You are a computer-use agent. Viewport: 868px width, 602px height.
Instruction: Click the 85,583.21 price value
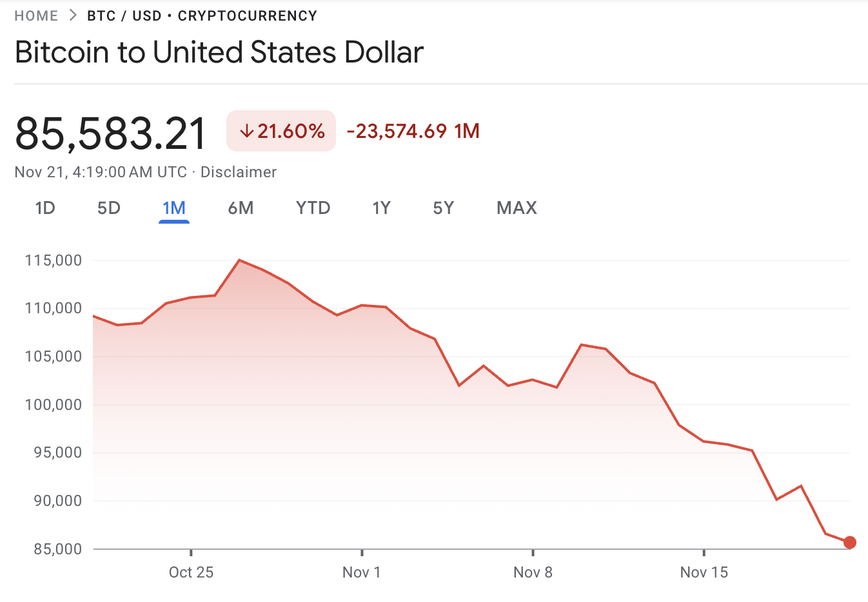[x=110, y=132]
